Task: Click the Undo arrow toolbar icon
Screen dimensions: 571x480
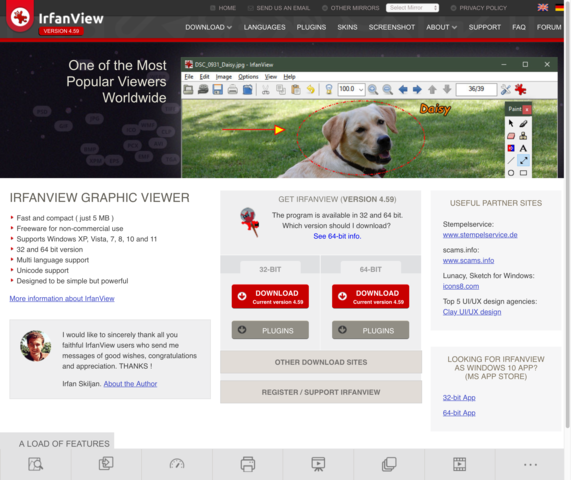Action: (x=311, y=90)
